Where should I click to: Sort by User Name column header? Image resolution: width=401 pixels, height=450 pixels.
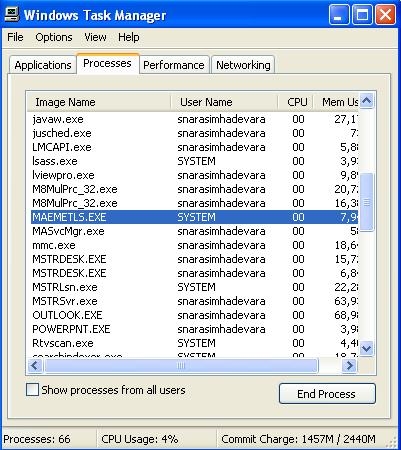224,102
